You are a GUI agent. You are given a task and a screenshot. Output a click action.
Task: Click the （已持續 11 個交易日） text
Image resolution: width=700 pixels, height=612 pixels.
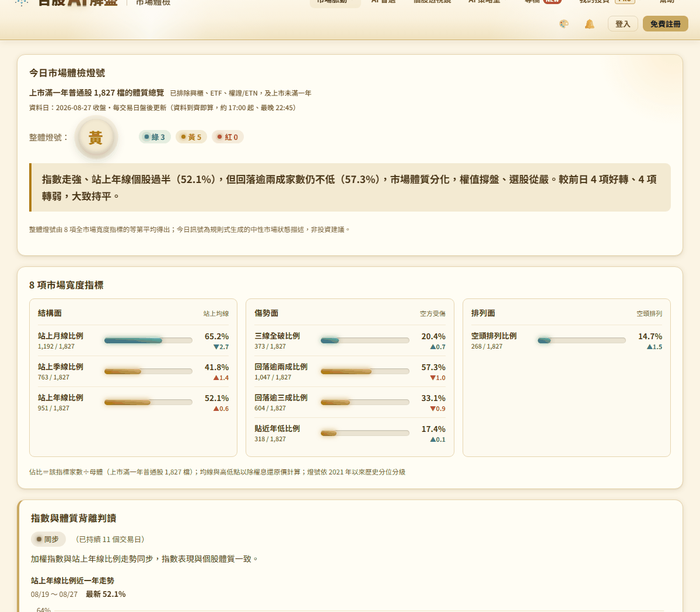pyautogui.click(x=110, y=540)
